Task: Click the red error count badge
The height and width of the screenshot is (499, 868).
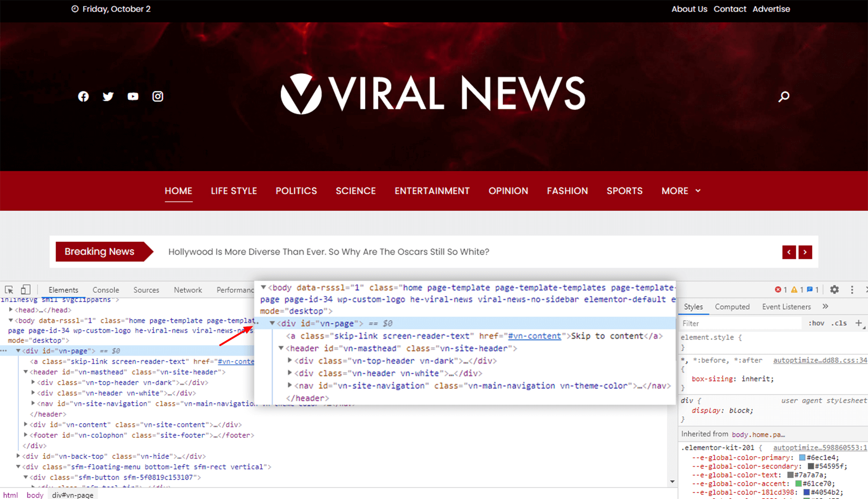Action: pos(781,289)
